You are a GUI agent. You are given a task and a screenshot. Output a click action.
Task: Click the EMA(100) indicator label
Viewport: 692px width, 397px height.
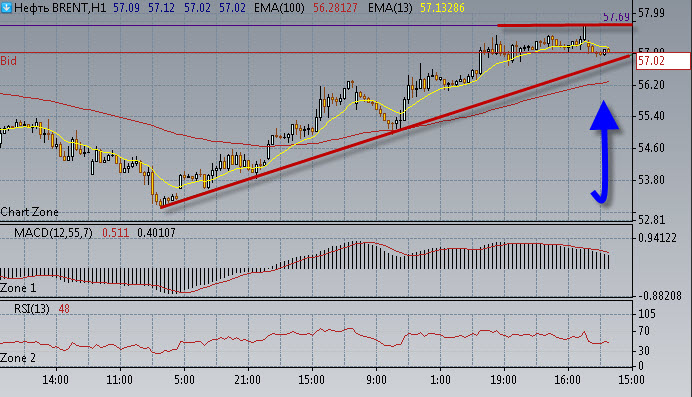(279, 7)
